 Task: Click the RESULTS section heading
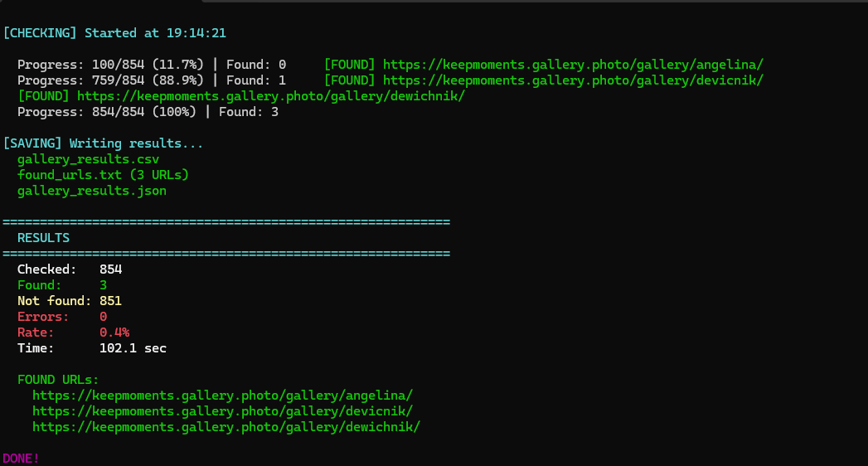pyautogui.click(x=43, y=238)
